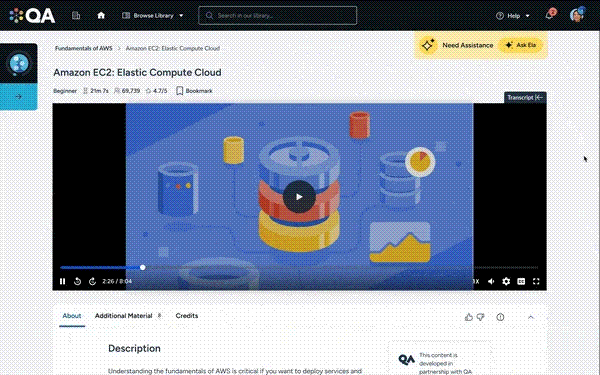Mute the video volume

pyautogui.click(x=491, y=281)
